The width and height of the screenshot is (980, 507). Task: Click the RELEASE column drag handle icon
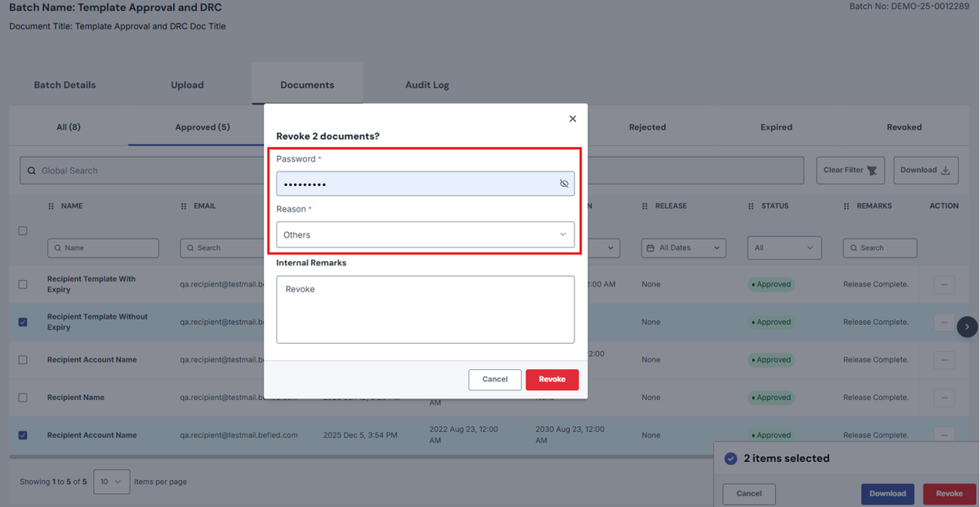645,207
